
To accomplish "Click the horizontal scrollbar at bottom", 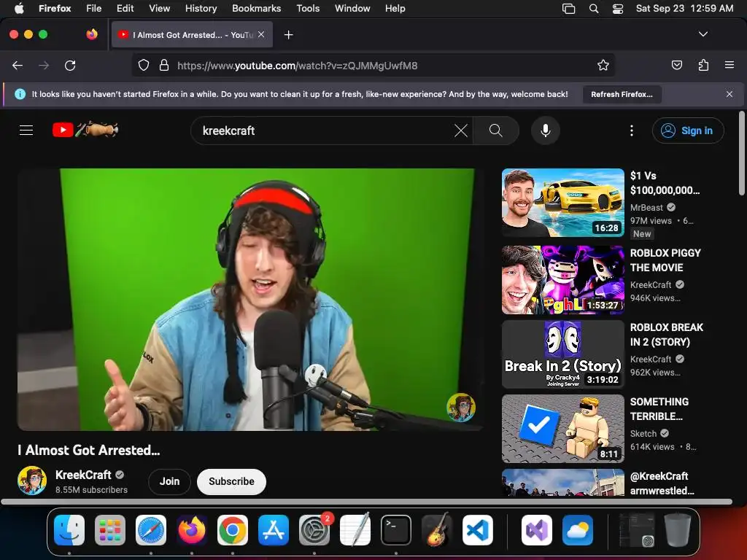I will click(366, 502).
